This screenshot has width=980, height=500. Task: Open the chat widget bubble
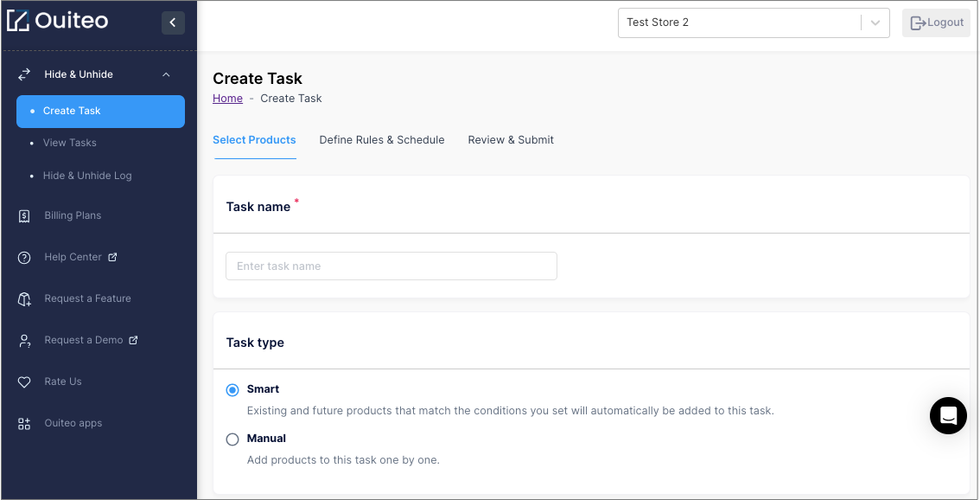pos(948,415)
